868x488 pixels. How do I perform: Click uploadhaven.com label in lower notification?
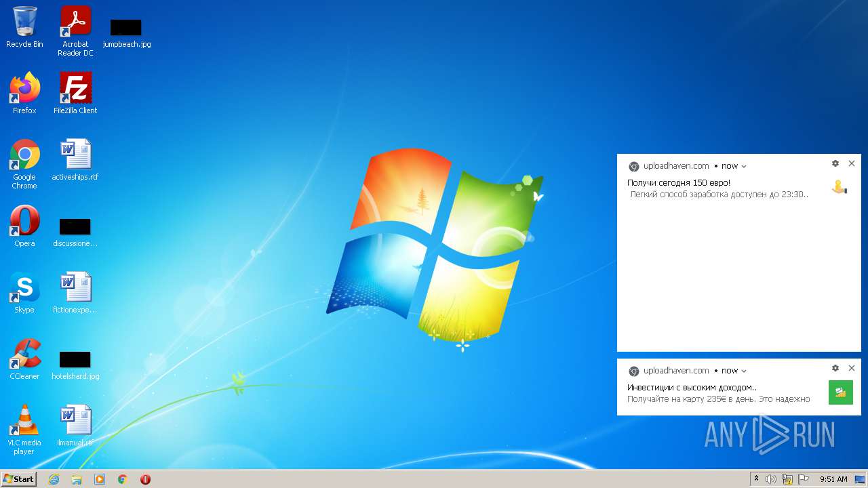676,371
